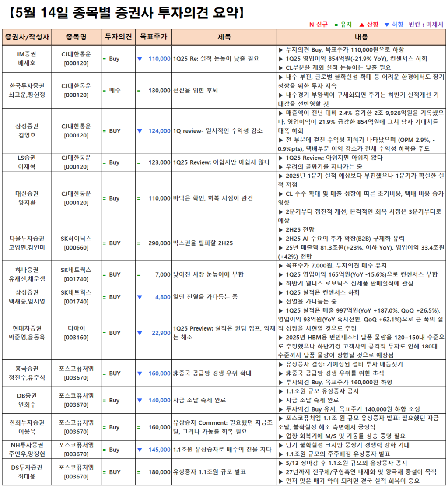Select the 'iM증권 배세호' broker cell
448x489 pixels.
pyautogui.click(x=27, y=59)
